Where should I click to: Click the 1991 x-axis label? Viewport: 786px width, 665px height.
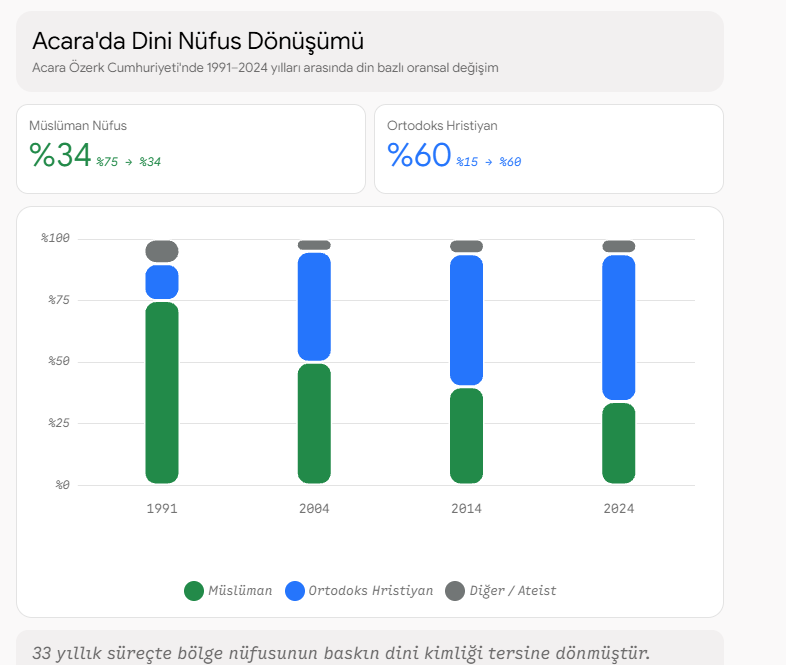tap(162, 509)
